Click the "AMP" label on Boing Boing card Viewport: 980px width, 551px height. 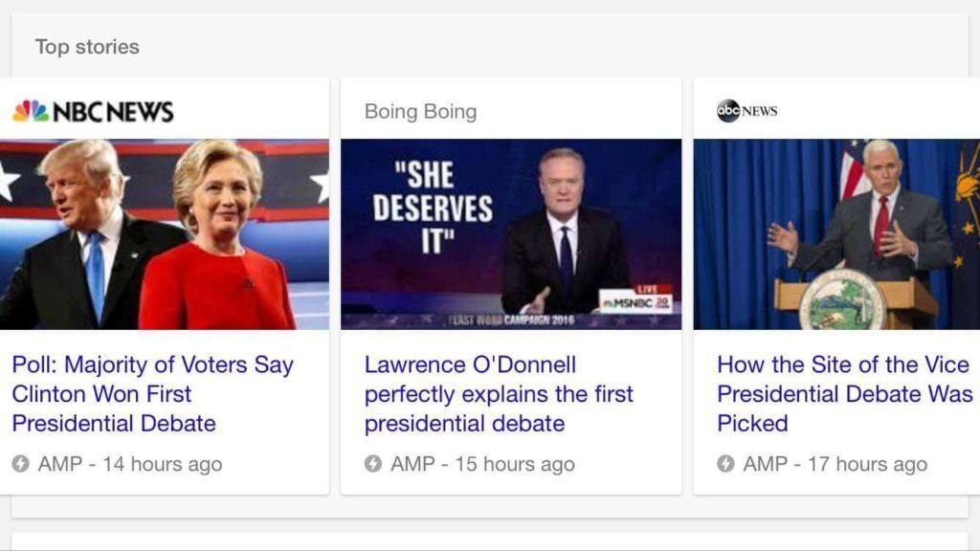coord(412,465)
